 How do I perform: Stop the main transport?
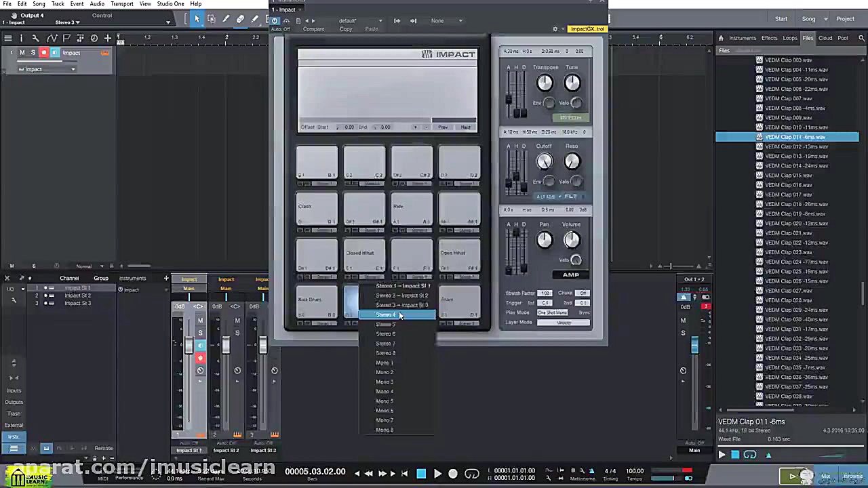pyautogui.click(x=421, y=474)
